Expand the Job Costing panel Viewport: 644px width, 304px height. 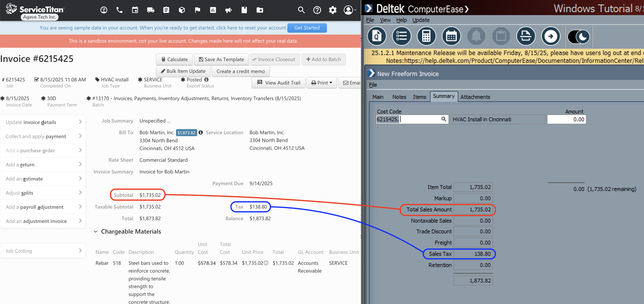(x=43, y=251)
